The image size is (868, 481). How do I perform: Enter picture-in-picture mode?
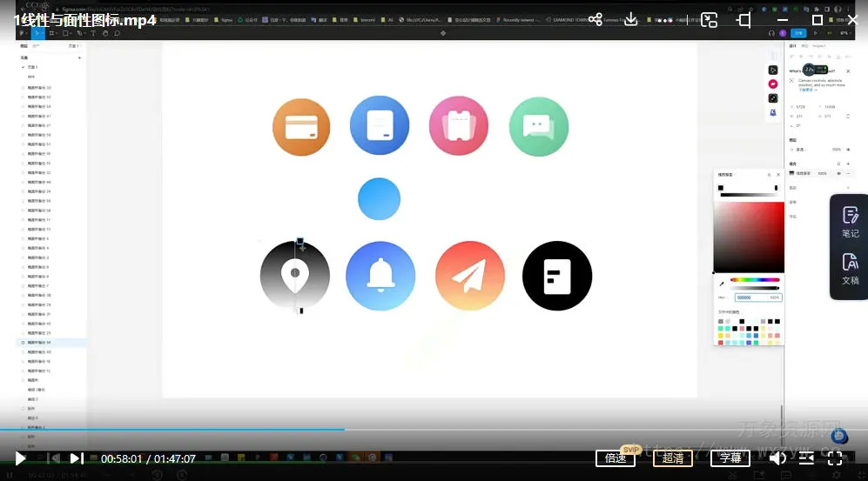[x=709, y=19]
